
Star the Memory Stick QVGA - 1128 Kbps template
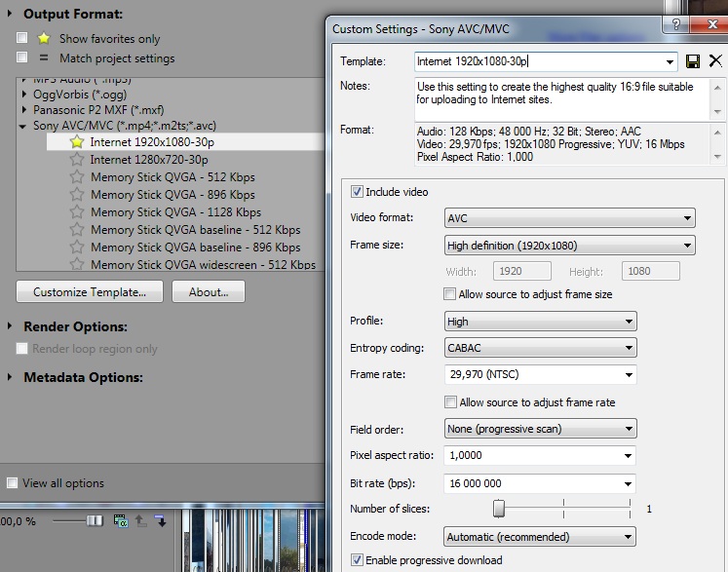(x=77, y=212)
